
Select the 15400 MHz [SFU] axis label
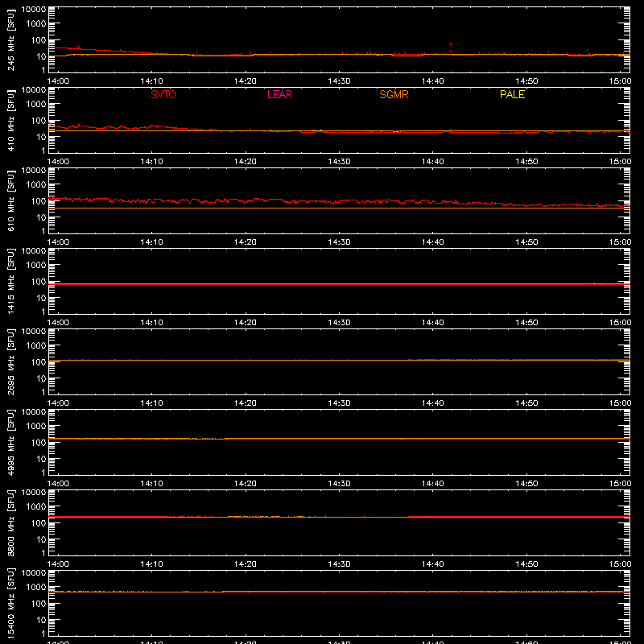point(11,603)
